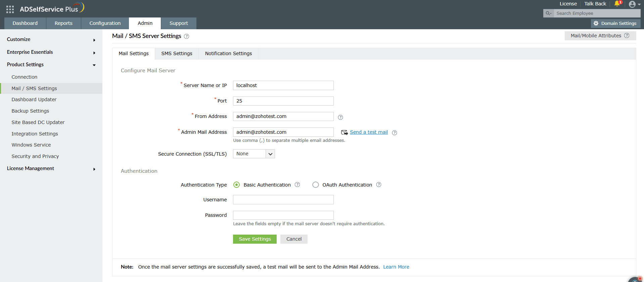The width and height of the screenshot is (644, 282).
Task: Click help icon beside OAuth Authentication
Action: click(x=379, y=185)
